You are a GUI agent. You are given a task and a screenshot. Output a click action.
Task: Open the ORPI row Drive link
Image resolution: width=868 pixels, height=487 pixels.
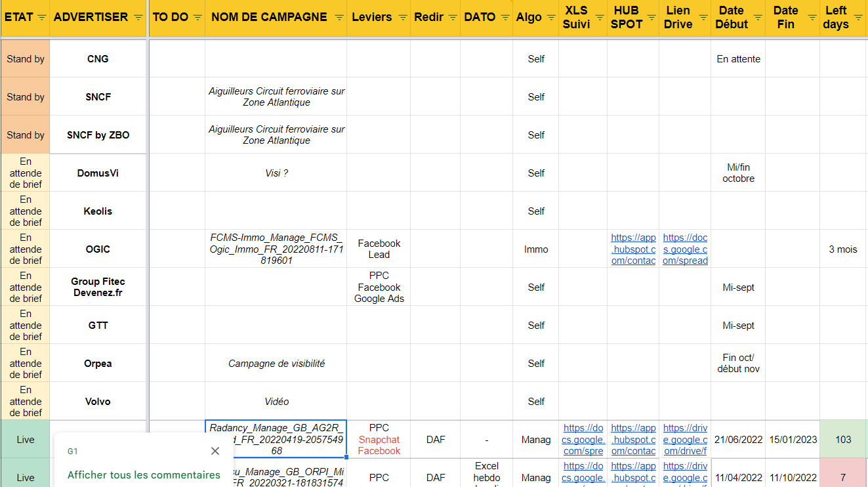tap(685, 473)
